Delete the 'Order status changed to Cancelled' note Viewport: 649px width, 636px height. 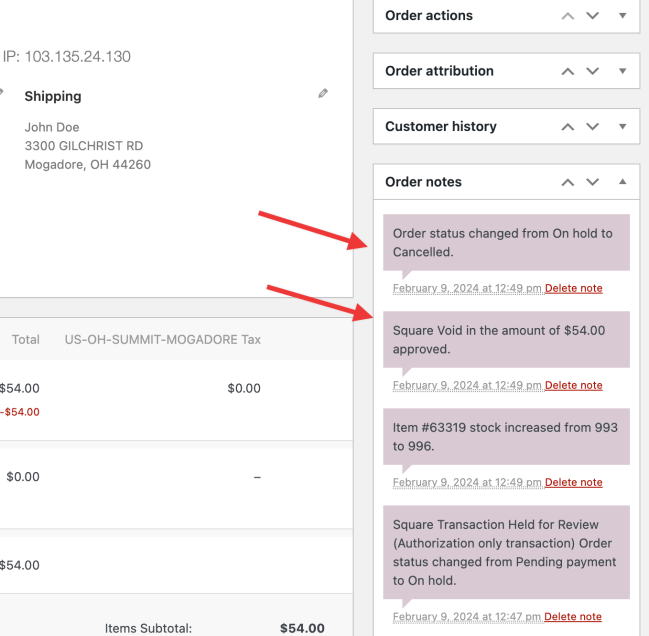[x=573, y=289]
